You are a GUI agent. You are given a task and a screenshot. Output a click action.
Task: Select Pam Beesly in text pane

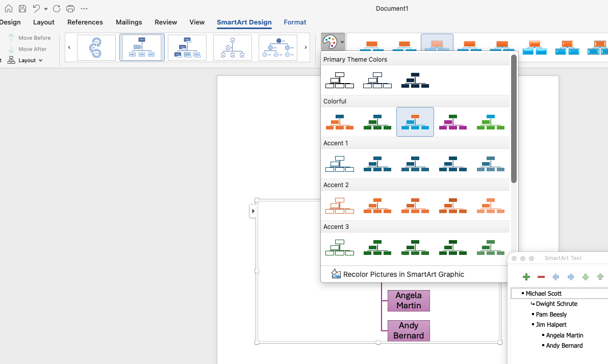point(551,315)
